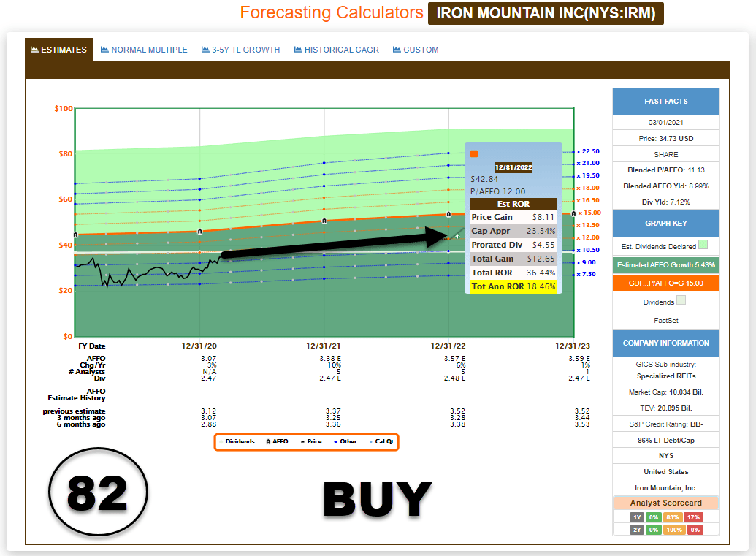Toggle Other series in chart legend
Image resolution: width=756 pixels, height=556 pixels.
(x=345, y=441)
